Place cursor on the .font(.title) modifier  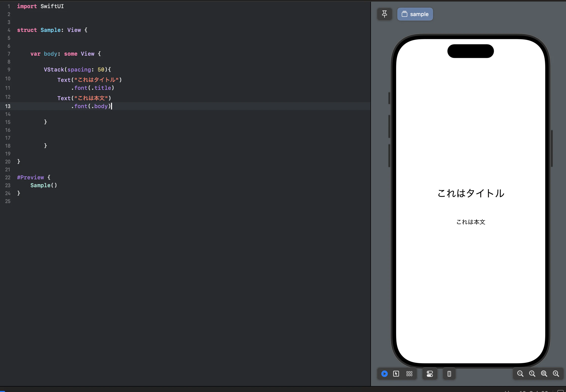pyautogui.click(x=92, y=88)
